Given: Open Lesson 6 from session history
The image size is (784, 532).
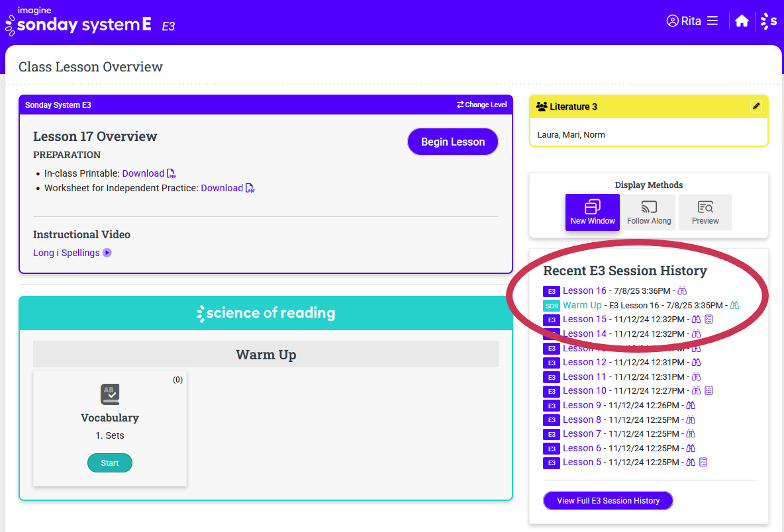Looking at the screenshot, I should (582, 448).
